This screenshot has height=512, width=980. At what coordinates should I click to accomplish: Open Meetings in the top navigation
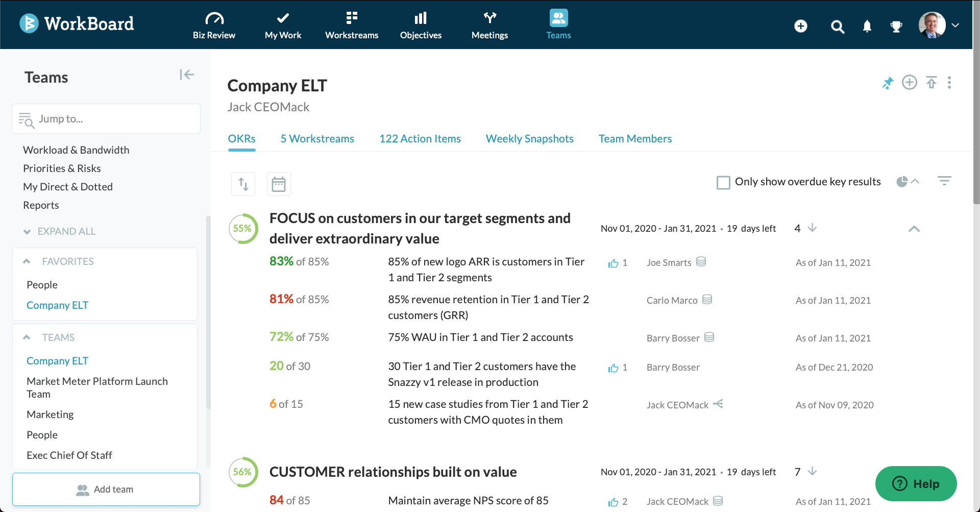[x=489, y=25]
